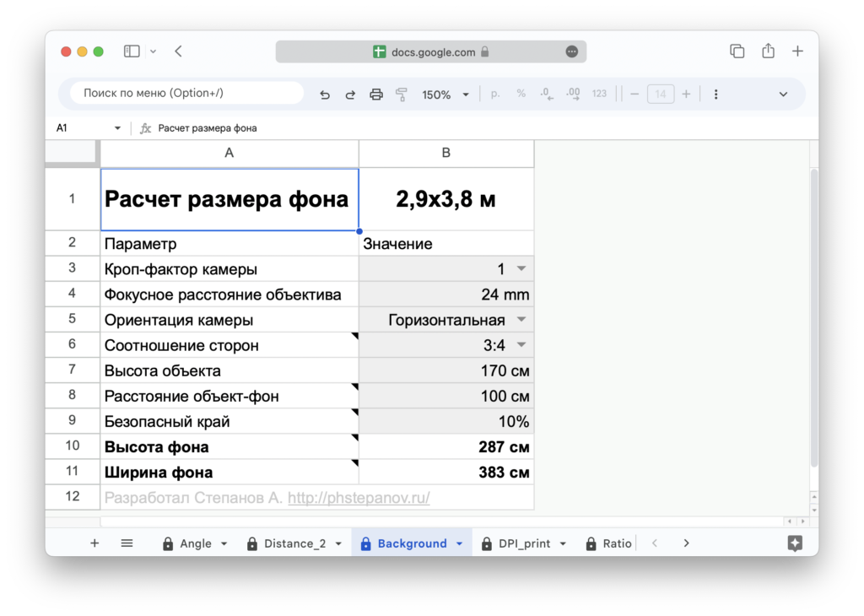864x616 pixels.
Task: Go back with Safari back arrow
Action: [x=178, y=51]
